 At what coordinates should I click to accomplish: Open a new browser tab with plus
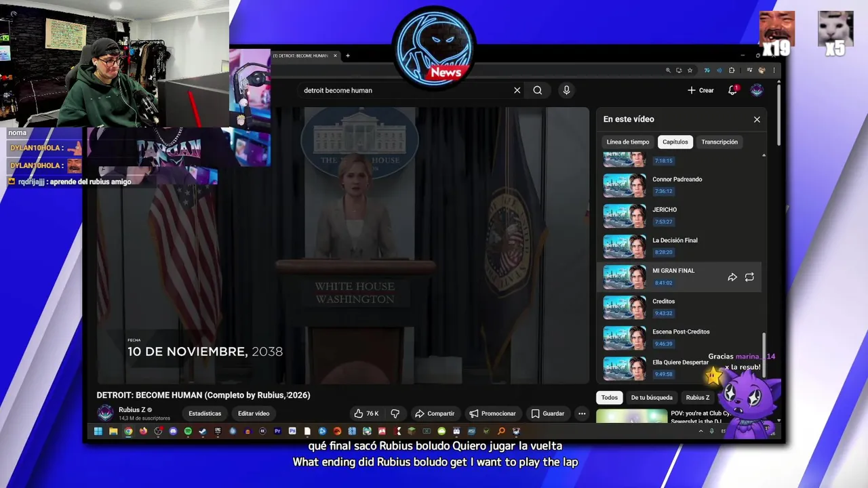coord(347,56)
